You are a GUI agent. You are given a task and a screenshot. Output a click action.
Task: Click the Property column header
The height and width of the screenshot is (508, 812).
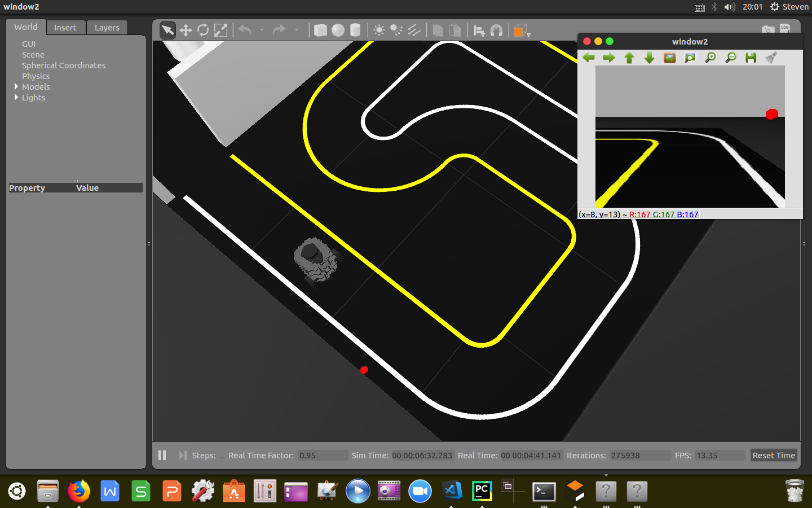27,188
